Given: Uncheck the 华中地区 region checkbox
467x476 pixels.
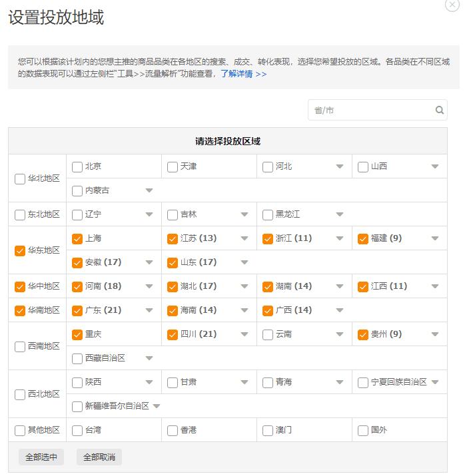Looking at the screenshot, I should coord(20,286).
